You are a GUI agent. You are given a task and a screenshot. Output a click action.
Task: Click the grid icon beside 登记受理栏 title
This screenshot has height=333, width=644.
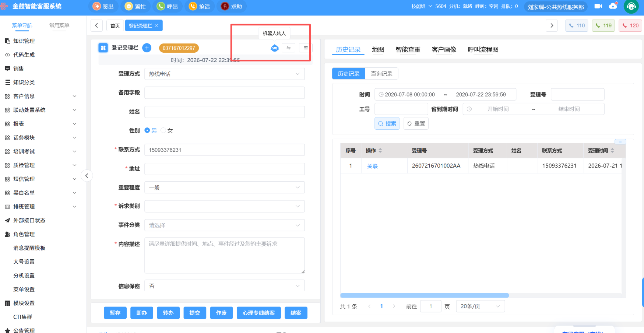tap(103, 48)
